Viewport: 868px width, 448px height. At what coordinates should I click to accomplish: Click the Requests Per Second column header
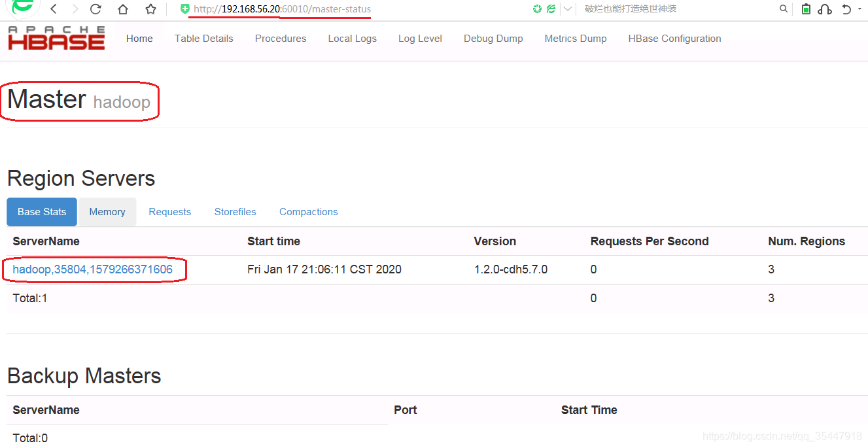650,241
